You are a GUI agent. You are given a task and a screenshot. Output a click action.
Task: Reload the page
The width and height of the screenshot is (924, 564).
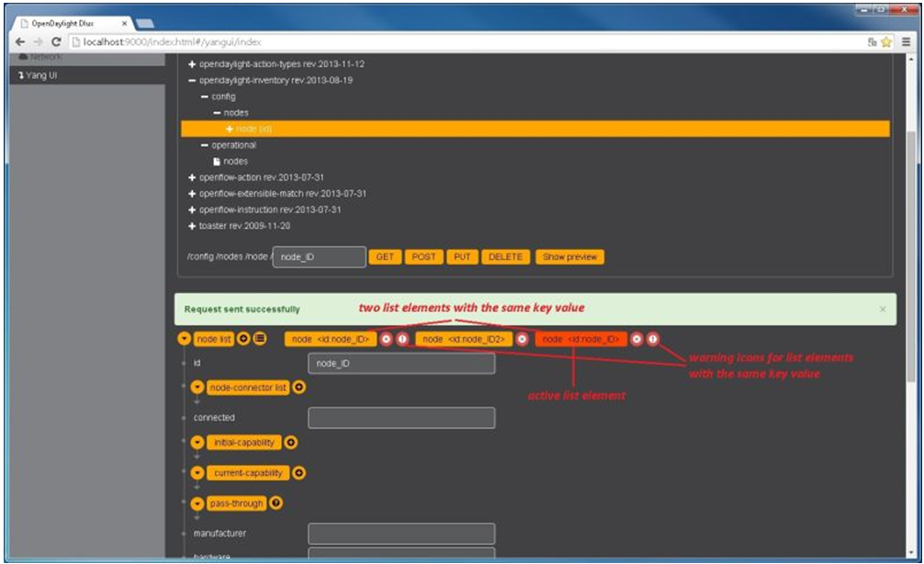coord(56,42)
